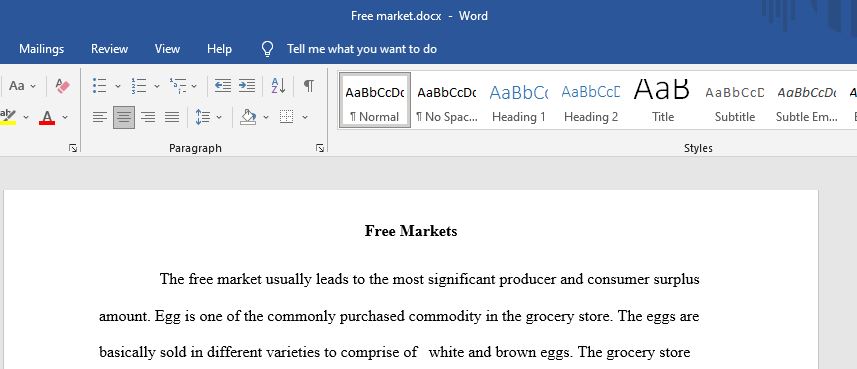Click the Numbering list icon
Viewport: 857px width, 369px height.
tap(139, 86)
